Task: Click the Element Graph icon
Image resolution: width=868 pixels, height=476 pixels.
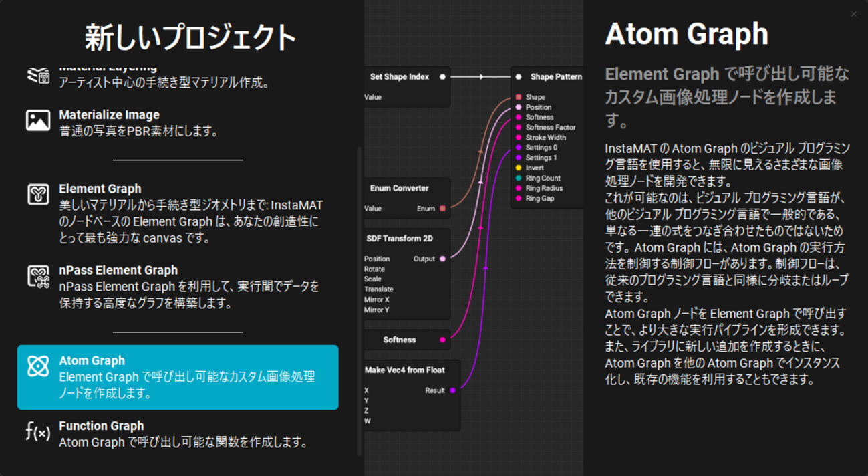Action: [38, 194]
